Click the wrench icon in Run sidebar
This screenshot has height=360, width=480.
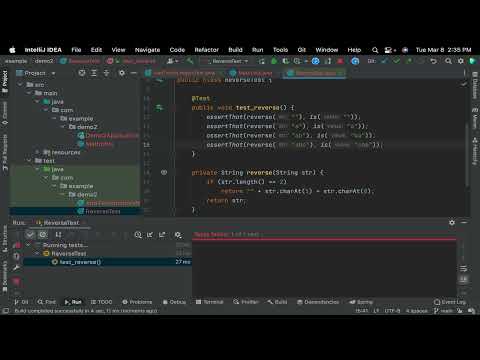tap(16, 268)
